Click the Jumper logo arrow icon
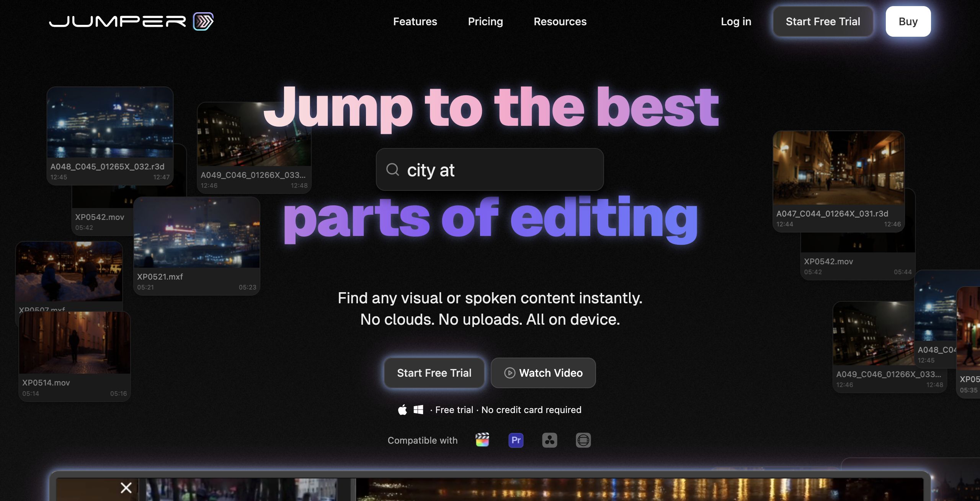The height and width of the screenshot is (501, 980). click(203, 21)
